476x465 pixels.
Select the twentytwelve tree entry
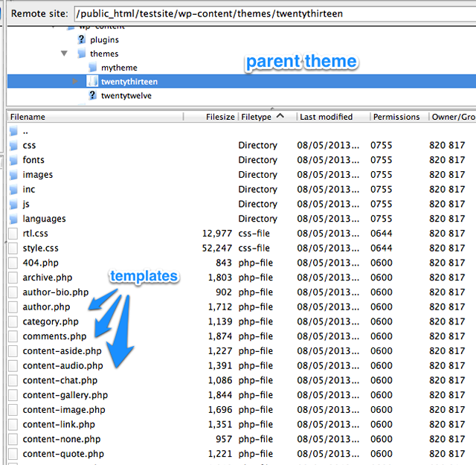tap(126, 96)
